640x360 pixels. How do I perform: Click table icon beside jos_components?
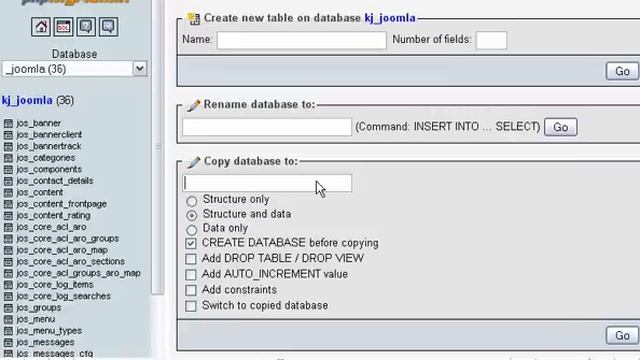pyautogui.click(x=8, y=169)
